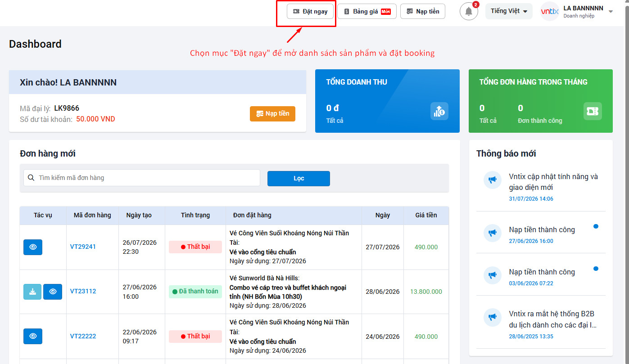629x364 pixels.
Task: Open notification Vntix ra mắt hệ thống B2B
Action: click(553, 319)
